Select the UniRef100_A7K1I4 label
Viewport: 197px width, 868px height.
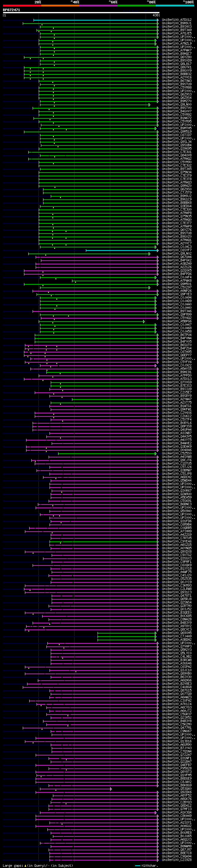(x=176, y=704)
